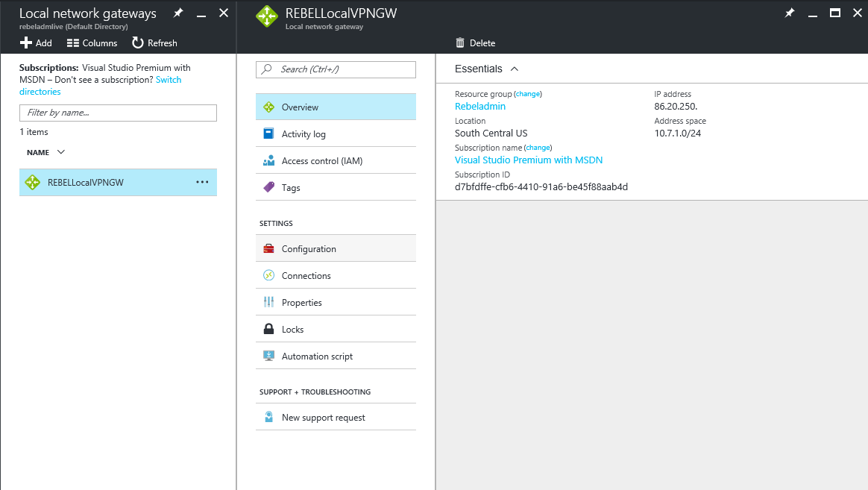Click the Add button label
This screenshot has width=868, height=490.
44,43
